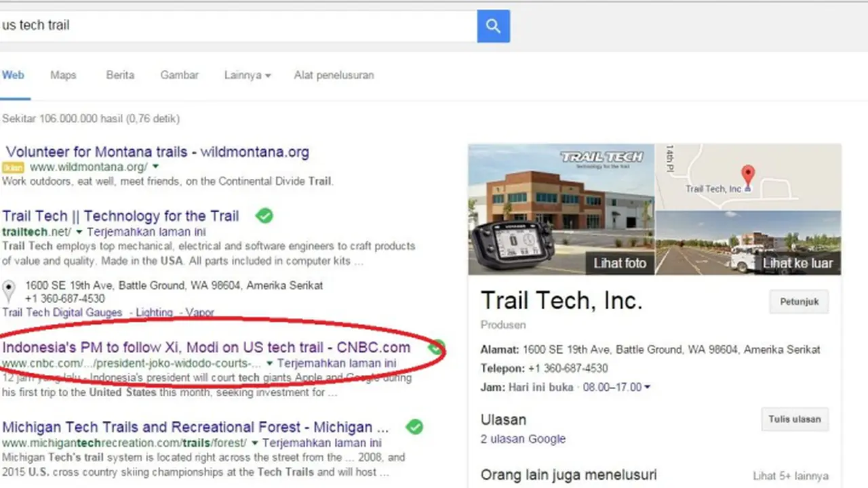This screenshot has width=868, height=488.
Task: Click Lihat ke luar street view thumbnail
Action: pos(748,243)
